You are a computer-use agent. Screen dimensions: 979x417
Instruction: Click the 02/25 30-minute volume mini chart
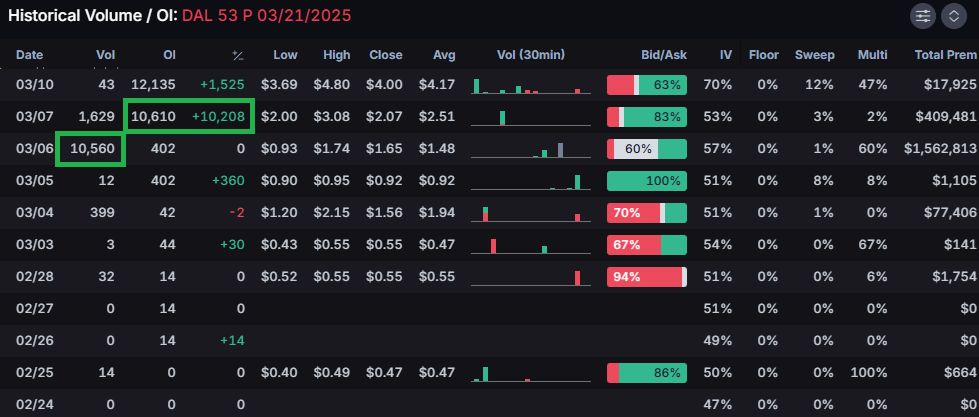[x=531, y=374]
